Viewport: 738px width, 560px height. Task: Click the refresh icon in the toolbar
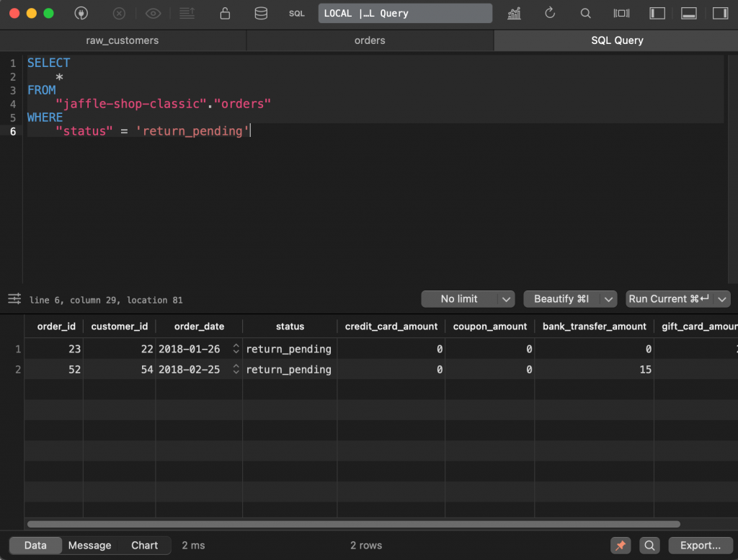click(x=550, y=13)
